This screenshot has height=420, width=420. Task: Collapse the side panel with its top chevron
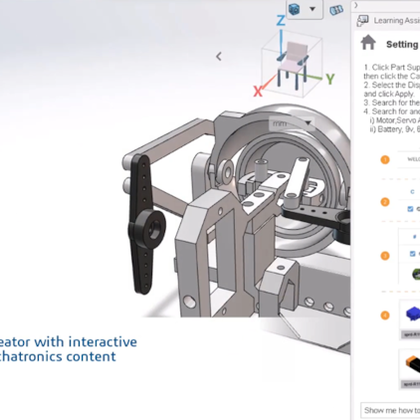tap(356, 5)
